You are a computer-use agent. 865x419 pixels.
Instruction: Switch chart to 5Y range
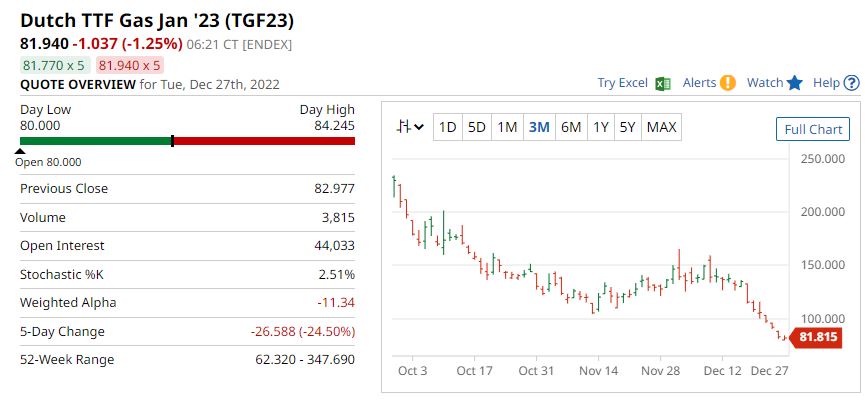pos(627,127)
